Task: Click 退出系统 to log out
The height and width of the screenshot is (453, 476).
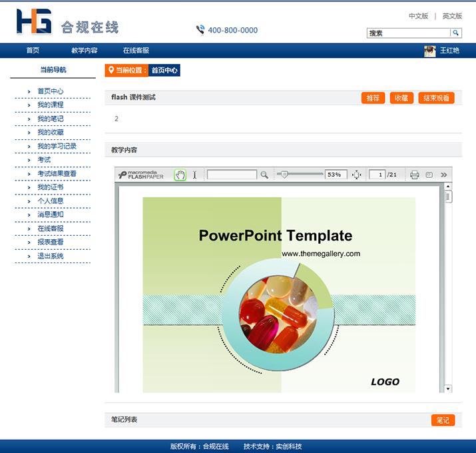Action: pyautogui.click(x=51, y=256)
